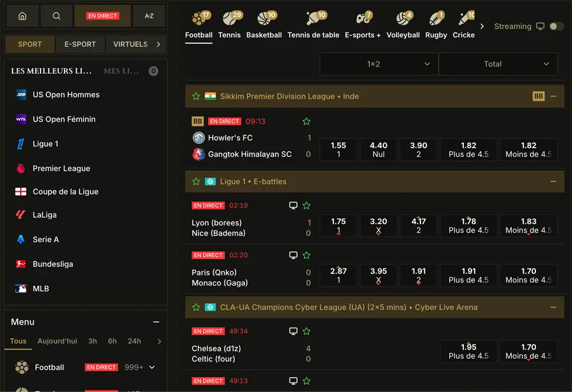The width and height of the screenshot is (572, 392).
Task: Collapse the CLA-UA Champions Cyber League section
Action: click(x=553, y=307)
